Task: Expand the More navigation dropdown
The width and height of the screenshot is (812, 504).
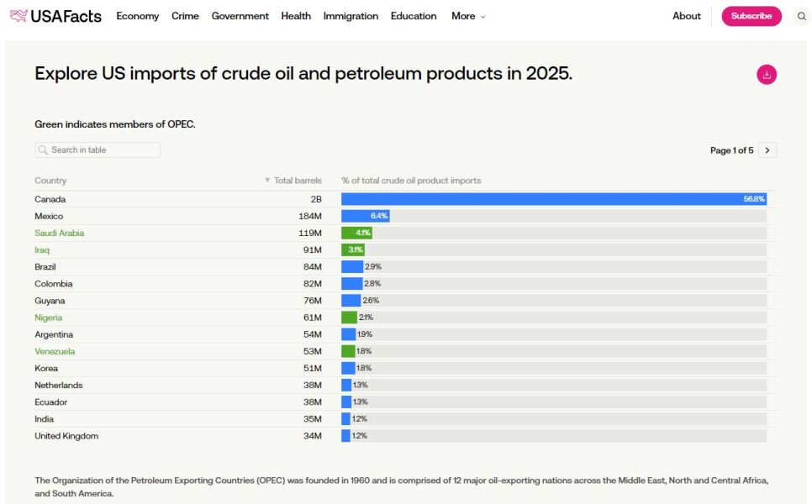Action: tap(468, 16)
